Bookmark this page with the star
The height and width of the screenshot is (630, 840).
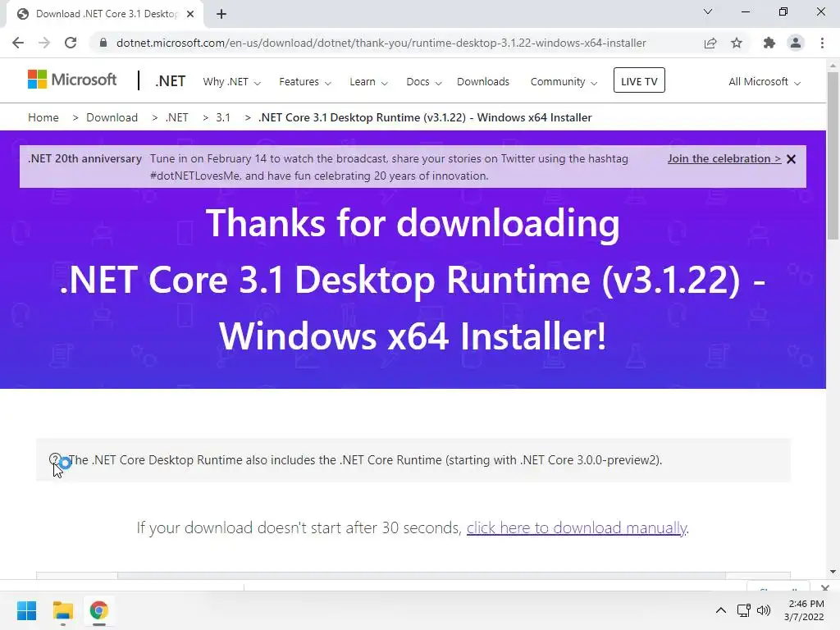pyautogui.click(x=737, y=43)
